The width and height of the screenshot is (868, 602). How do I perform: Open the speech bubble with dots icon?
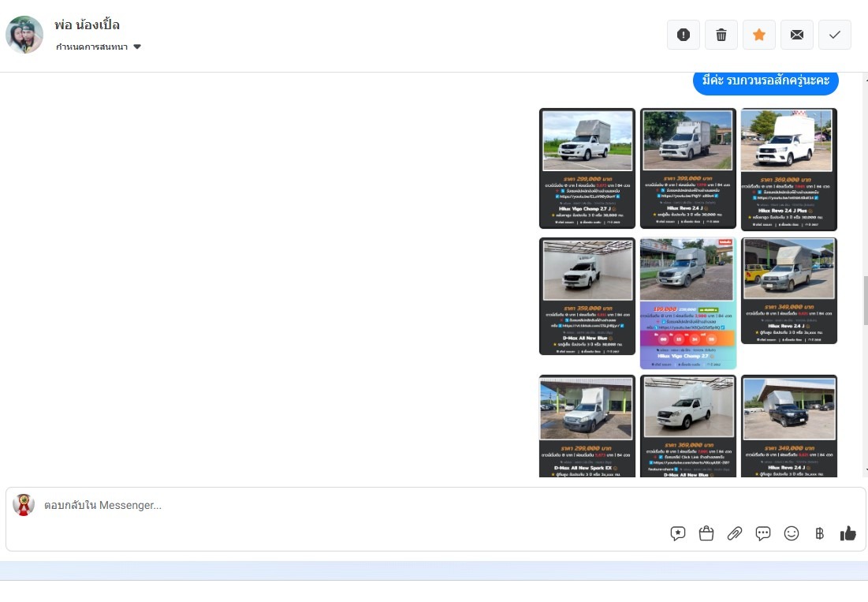click(763, 533)
